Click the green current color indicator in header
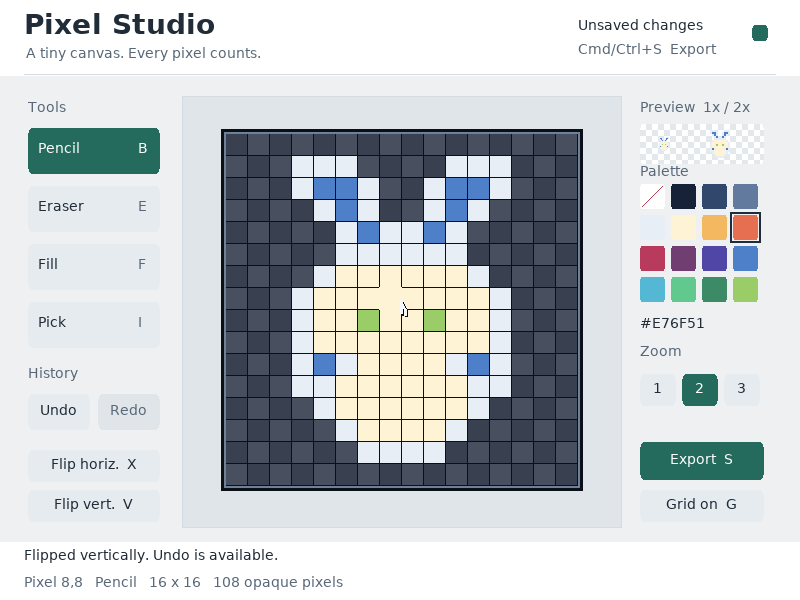This screenshot has height=600, width=800. (760, 33)
